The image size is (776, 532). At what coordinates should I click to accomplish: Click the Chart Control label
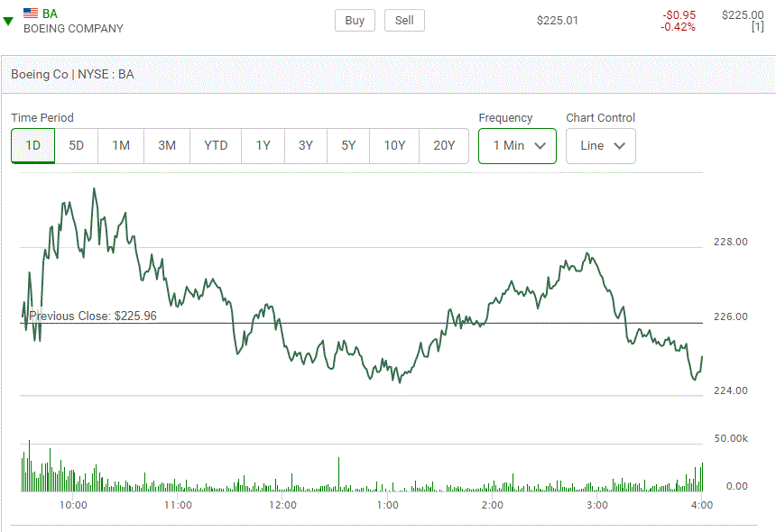600,118
